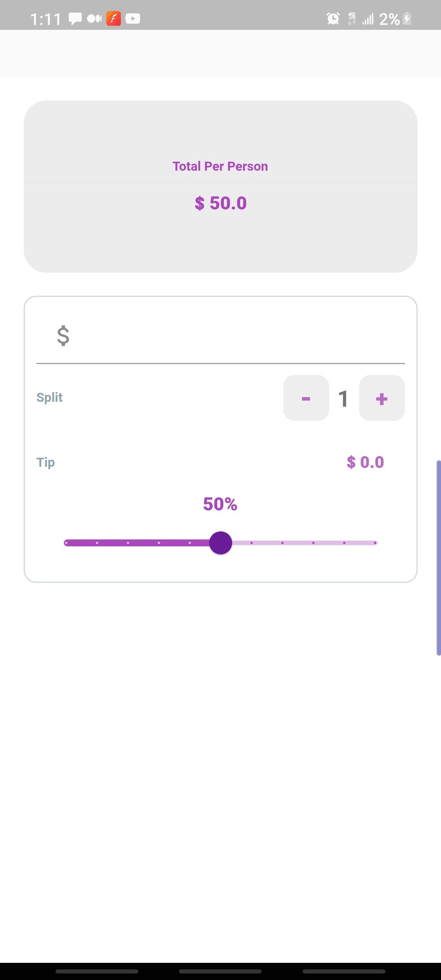This screenshot has width=441, height=980.
Task: Open the screen recorder status icon
Action: 94,18
